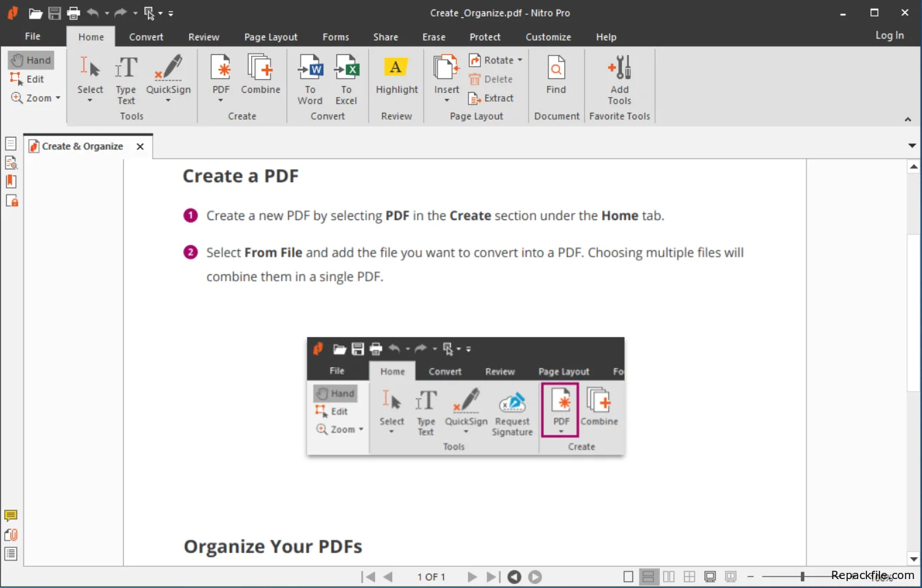Toggle the last grayed view mode icon
Viewport: 922px width, 588px height.
[x=731, y=577]
